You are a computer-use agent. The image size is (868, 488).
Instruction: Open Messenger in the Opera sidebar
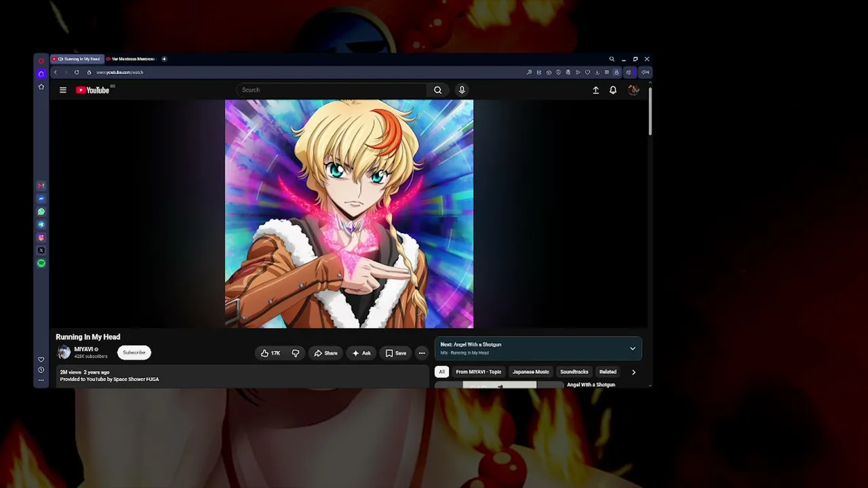tap(41, 199)
